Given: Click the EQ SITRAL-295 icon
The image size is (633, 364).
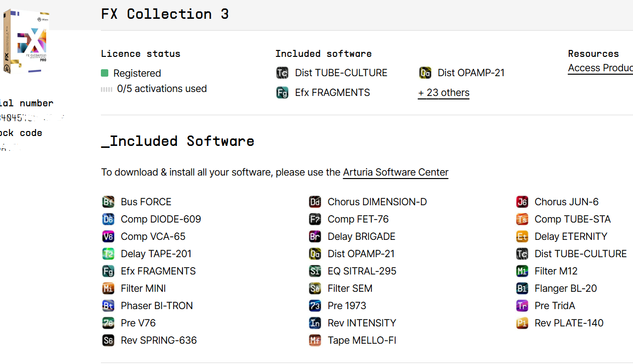Looking at the screenshot, I should pyautogui.click(x=315, y=271).
